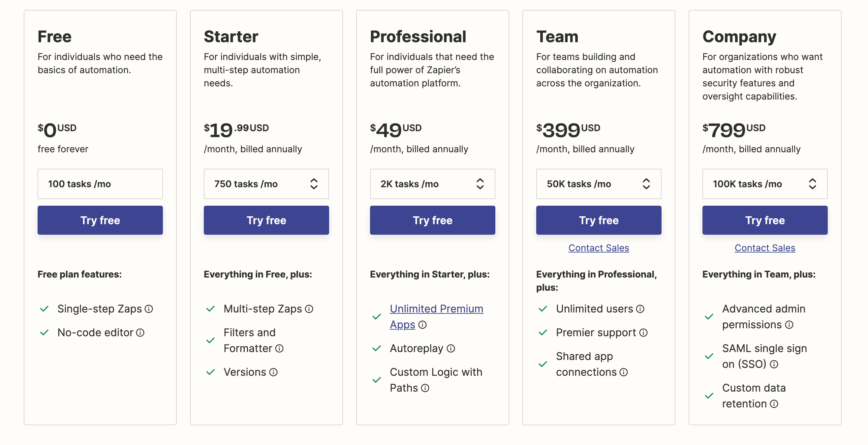Try the Starter plan for free
Viewport: 868px width, 445px height.
pyautogui.click(x=266, y=220)
